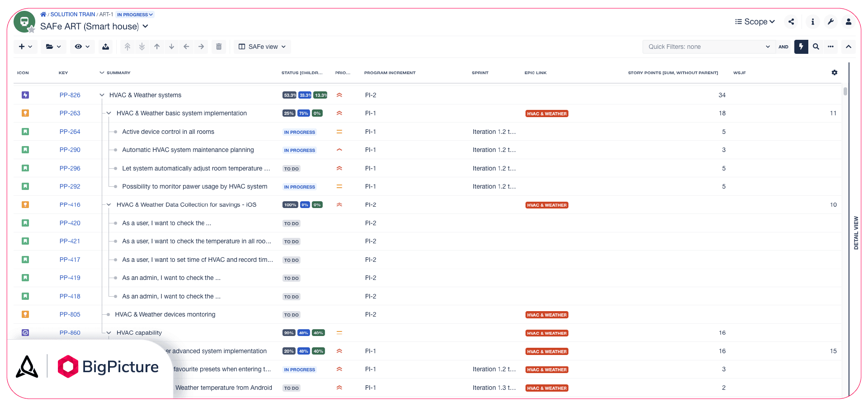Click the vertical scrollbar thumb
Viewport: 868px width, 407px height.
(x=845, y=91)
